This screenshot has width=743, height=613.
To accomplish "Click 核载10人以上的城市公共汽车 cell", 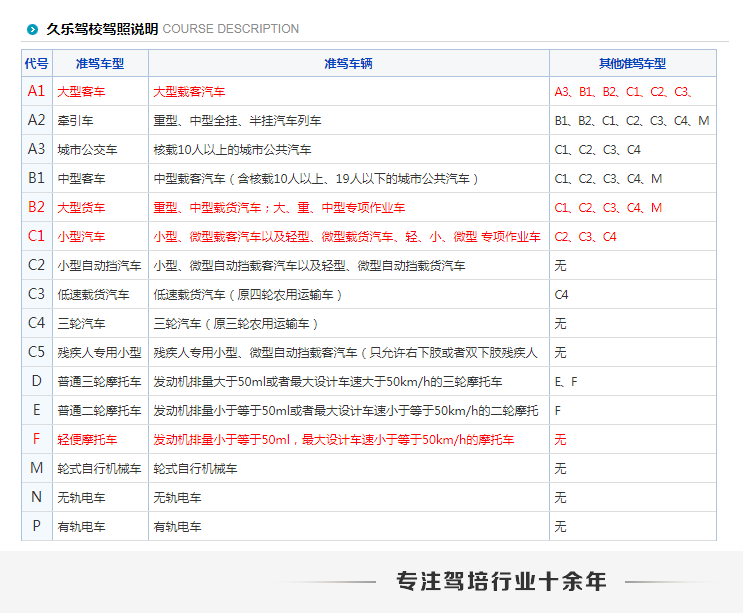I will click(348, 150).
